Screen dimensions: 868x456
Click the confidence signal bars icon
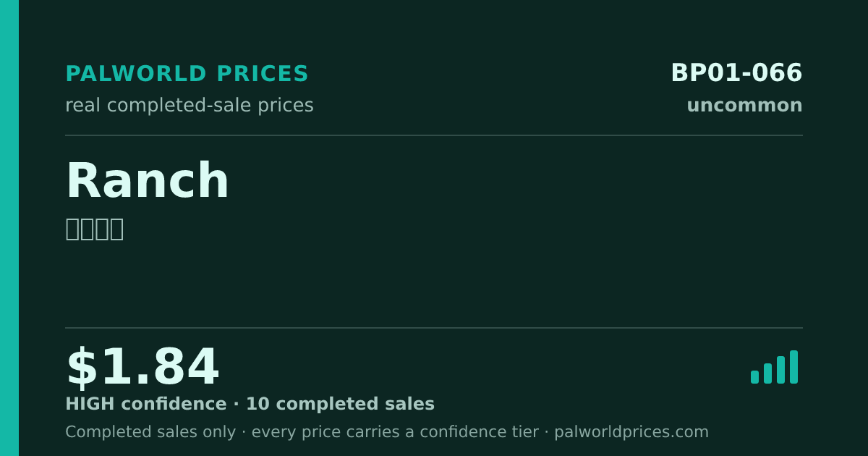coord(774,367)
